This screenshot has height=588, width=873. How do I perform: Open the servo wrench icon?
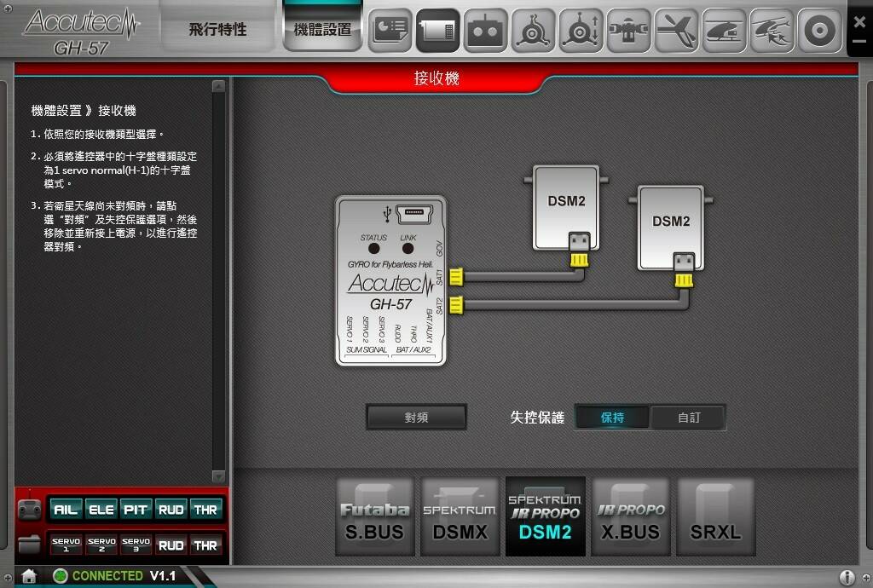(628, 31)
